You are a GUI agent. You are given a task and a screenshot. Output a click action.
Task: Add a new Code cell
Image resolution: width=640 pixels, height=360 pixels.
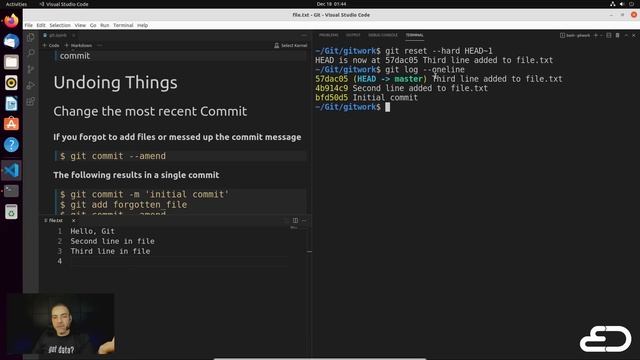pyautogui.click(x=51, y=45)
